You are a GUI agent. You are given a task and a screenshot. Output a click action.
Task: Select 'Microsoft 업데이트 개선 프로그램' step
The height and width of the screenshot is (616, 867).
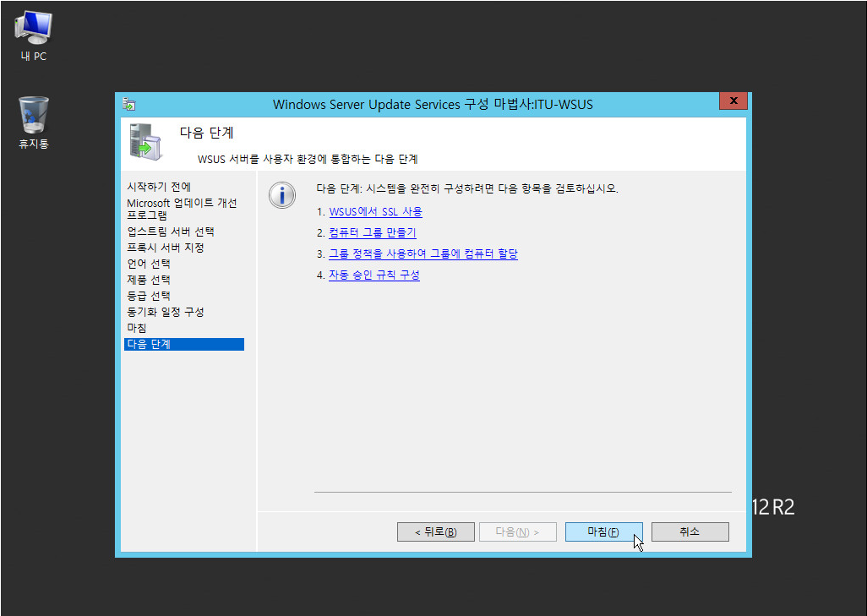[182, 209]
